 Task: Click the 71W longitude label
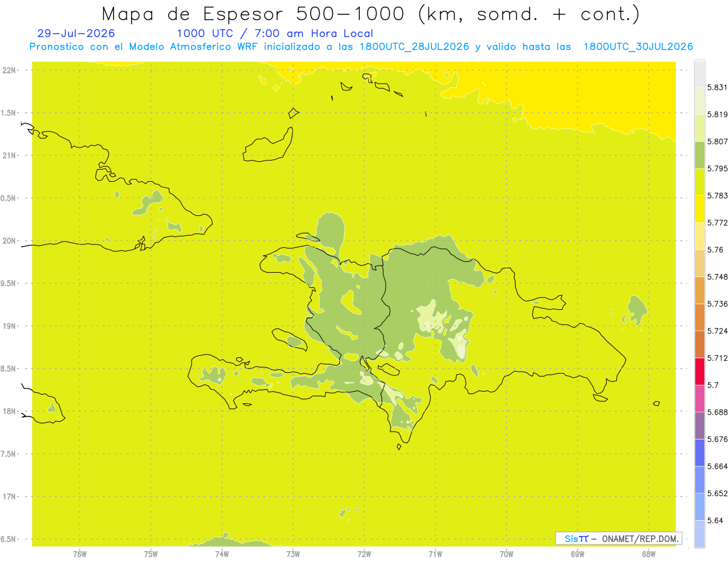coord(435,554)
